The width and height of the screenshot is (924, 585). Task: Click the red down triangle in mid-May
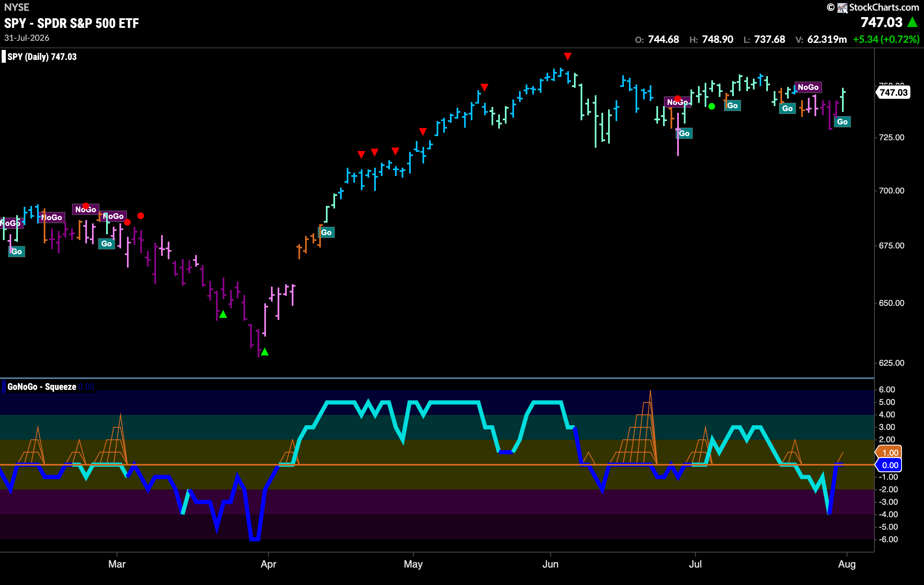pos(484,87)
